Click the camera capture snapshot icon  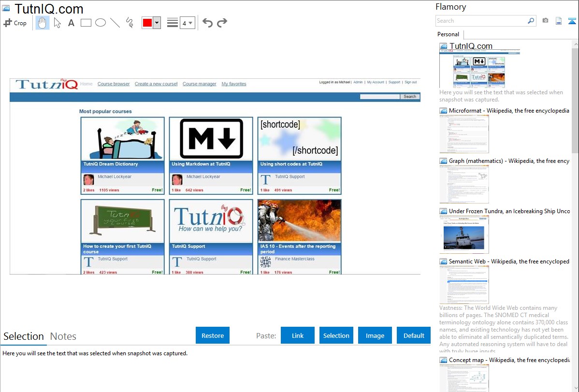click(x=545, y=21)
